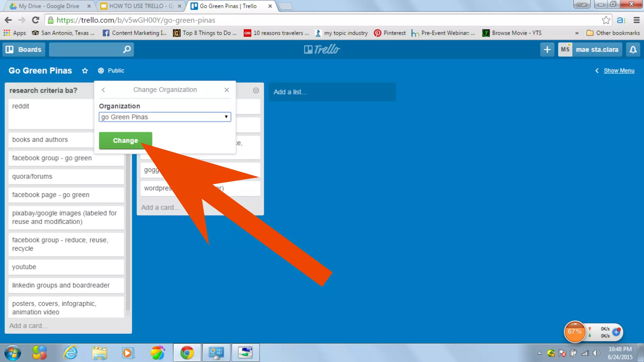Viewport: 644px width, 362px height.
Task: Click the Public visibility globe icon
Action: tap(101, 71)
